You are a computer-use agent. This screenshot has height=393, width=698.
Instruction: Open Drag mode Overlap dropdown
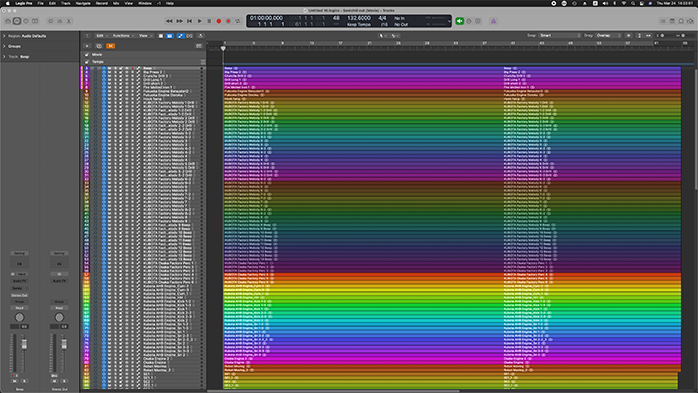[609, 36]
